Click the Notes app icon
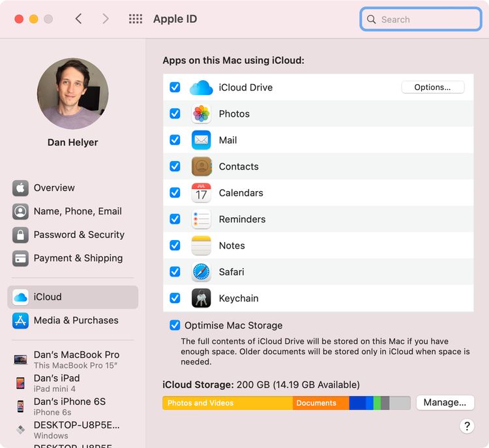Image resolution: width=489 pixels, height=448 pixels. 201,246
